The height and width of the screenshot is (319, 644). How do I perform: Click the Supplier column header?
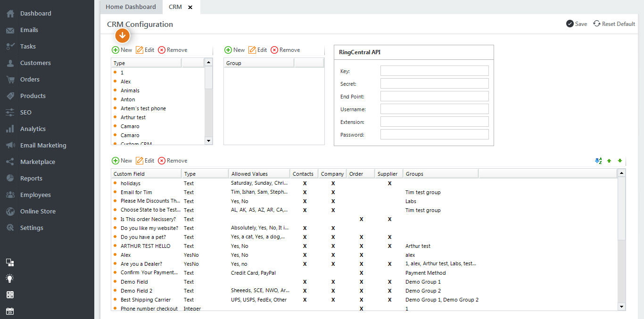[x=389, y=174]
